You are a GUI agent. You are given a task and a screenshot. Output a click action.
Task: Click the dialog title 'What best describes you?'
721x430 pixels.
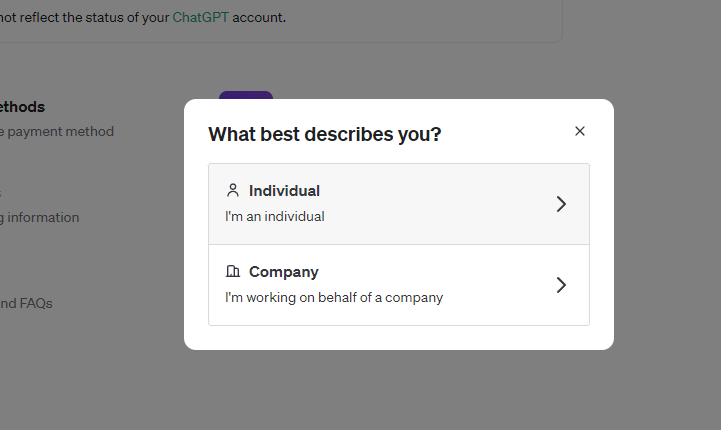[325, 134]
